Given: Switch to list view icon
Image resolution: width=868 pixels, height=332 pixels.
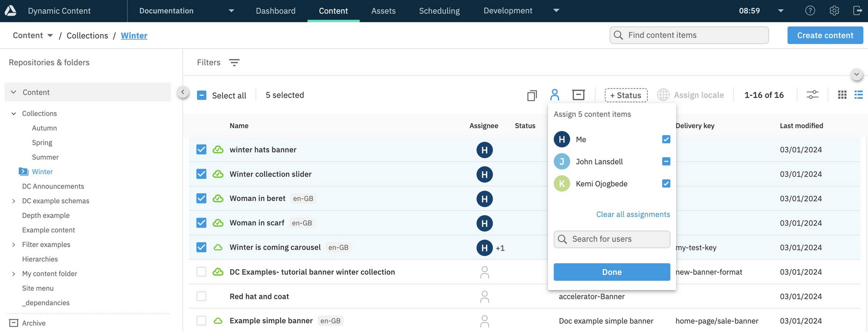Looking at the screenshot, I should pos(858,95).
